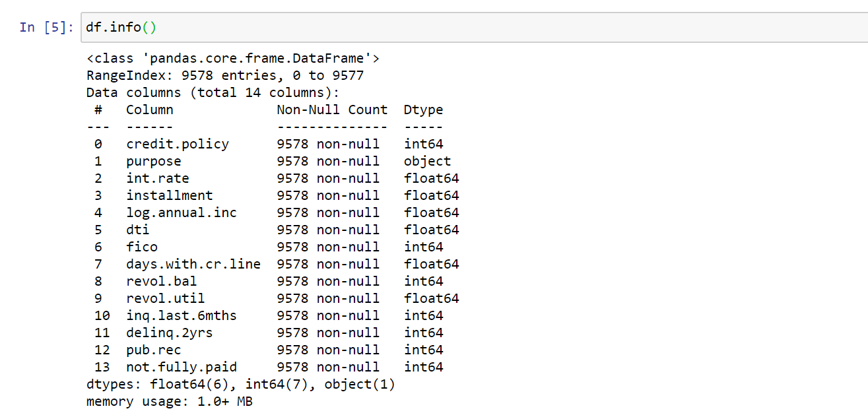Click the days.with.cr.line column name
Viewport: 868px width, 419px height.
pyautogui.click(x=193, y=265)
